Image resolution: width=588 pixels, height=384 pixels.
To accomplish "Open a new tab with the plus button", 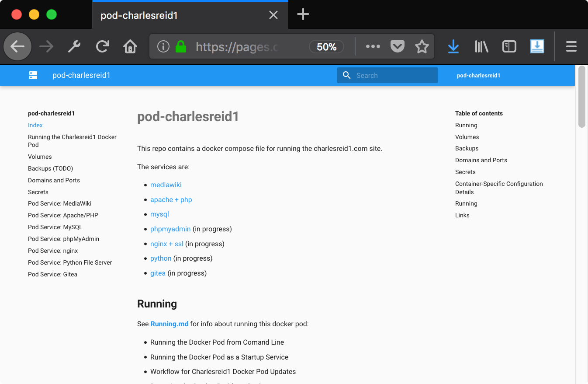I will point(303,14).
